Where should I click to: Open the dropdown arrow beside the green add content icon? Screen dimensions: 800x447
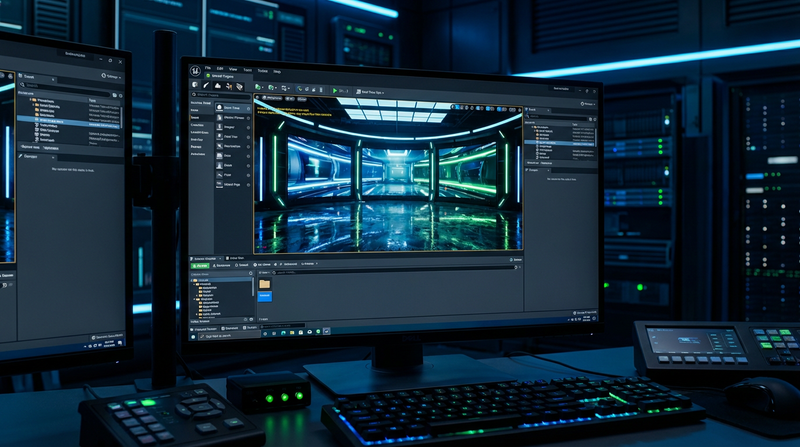(263, 88)
